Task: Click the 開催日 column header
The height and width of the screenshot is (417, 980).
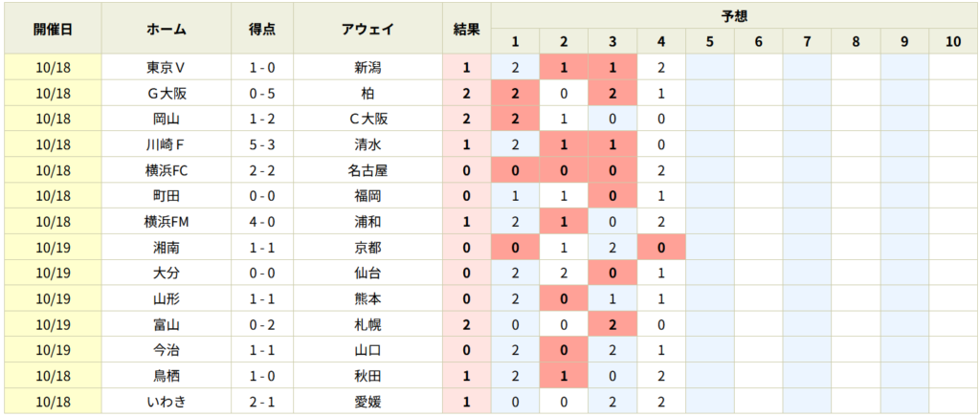Action: (x=53, y=29)
